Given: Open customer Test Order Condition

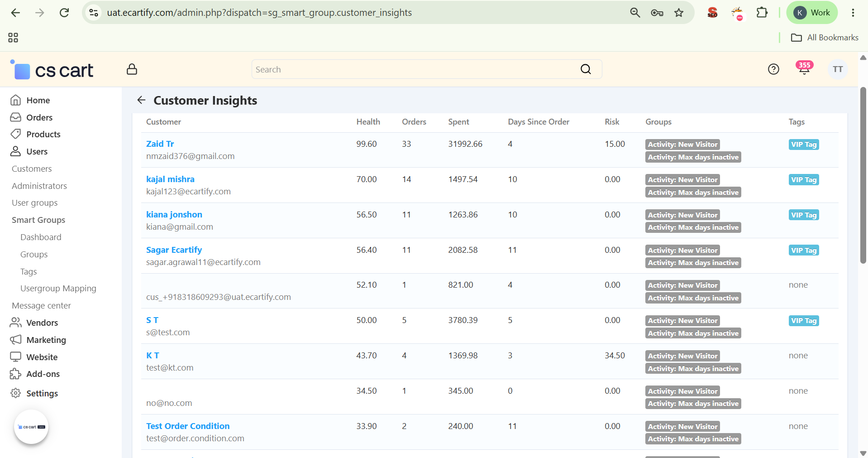Looking at the screenshot, I should pos(188,426).
